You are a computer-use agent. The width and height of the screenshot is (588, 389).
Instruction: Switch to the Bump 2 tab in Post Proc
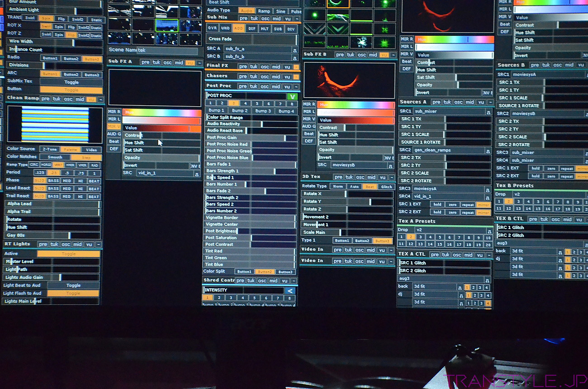tap(239, 111)
